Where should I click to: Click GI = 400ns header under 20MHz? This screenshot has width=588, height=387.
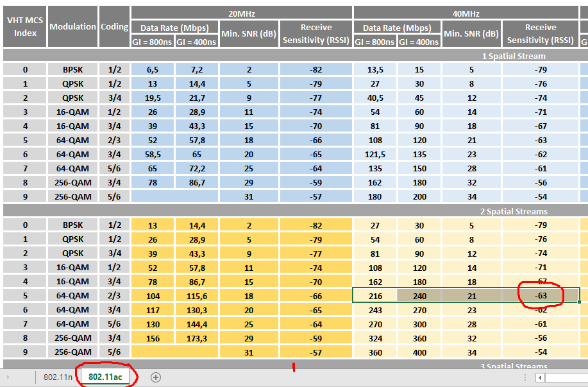[x=196, y=42]
